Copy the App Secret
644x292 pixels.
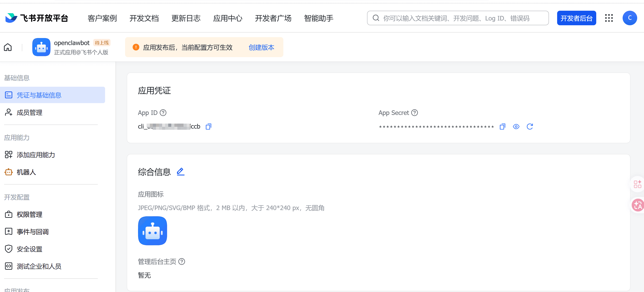point(502,127)
